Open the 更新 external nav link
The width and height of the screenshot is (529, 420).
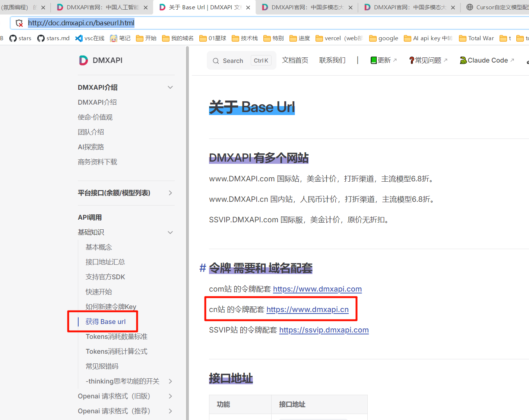(384, 60)
